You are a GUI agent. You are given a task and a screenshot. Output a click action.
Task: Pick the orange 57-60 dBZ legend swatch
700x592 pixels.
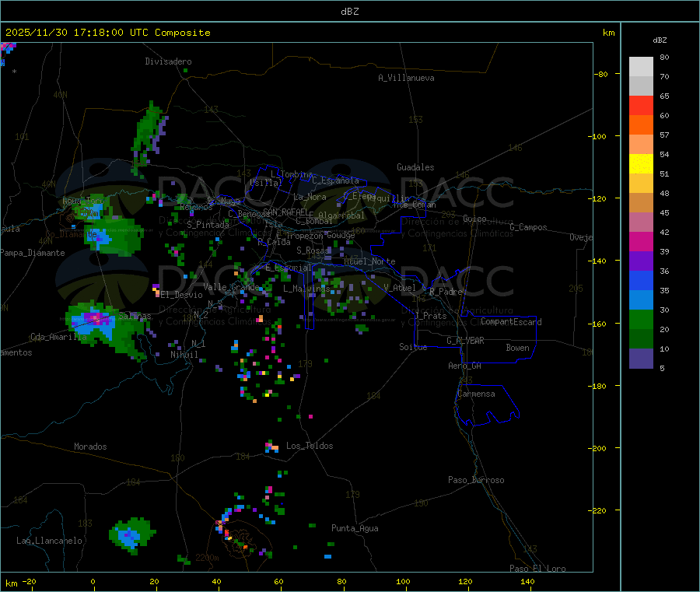coord(641,125)
